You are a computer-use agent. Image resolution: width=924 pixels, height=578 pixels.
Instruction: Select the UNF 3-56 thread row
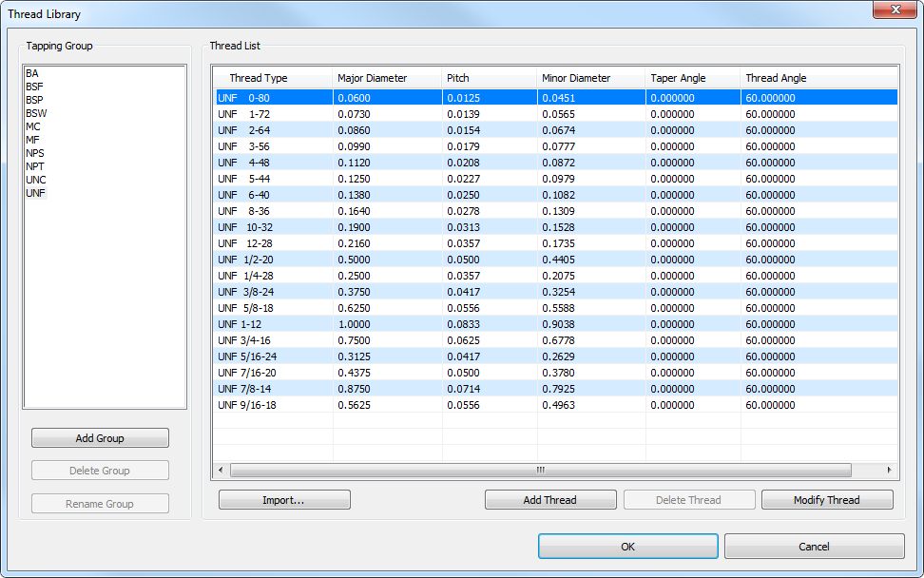coord(556,146)
